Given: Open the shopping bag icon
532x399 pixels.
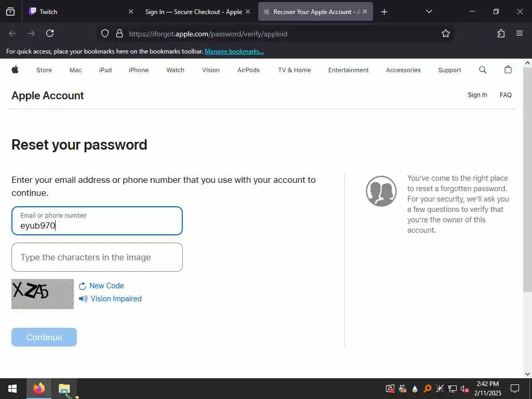Looking at the screenshot, I should (508, 70).
